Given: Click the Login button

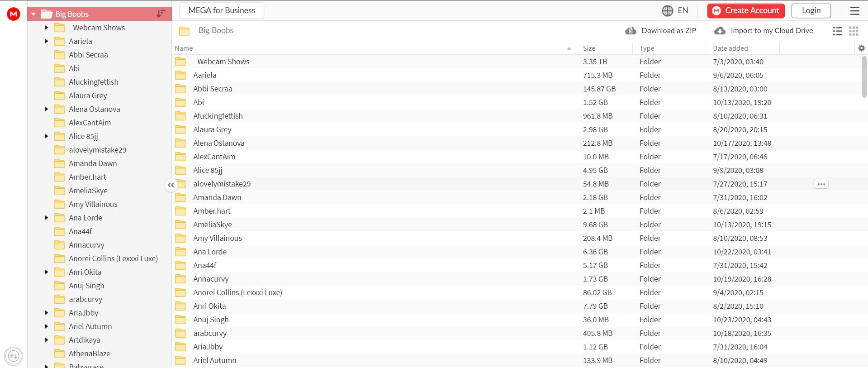Looking at the screenshot, I should [x=811, y=11].
